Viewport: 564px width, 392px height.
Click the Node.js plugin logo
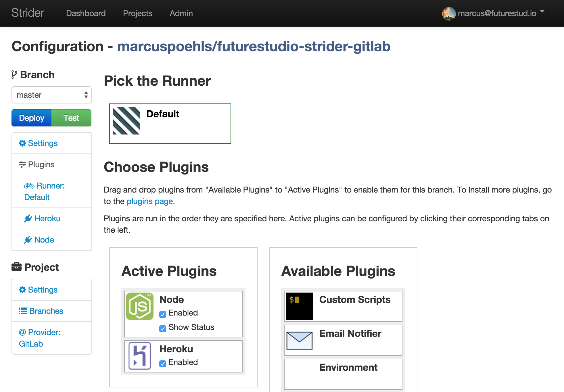(140, 306)
